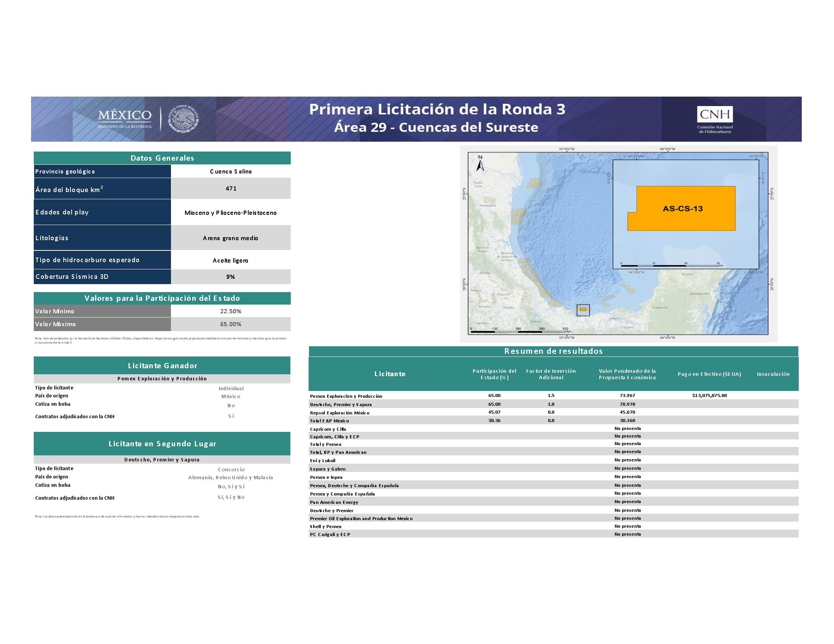This screenshot has height=644, width=834.
Task: Click the 'Valor Mínimo' value 22.50%
Action: click(x=230, y=311)
